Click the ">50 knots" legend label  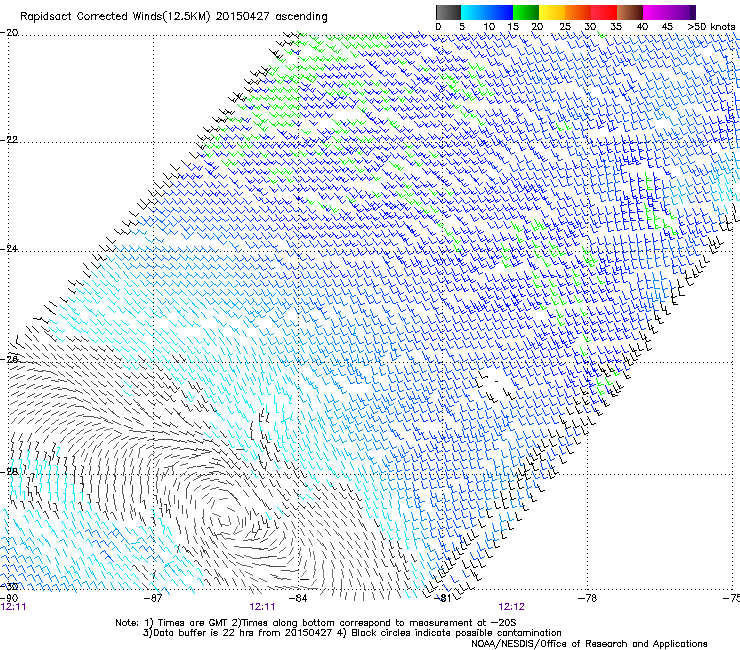[711, 27]
